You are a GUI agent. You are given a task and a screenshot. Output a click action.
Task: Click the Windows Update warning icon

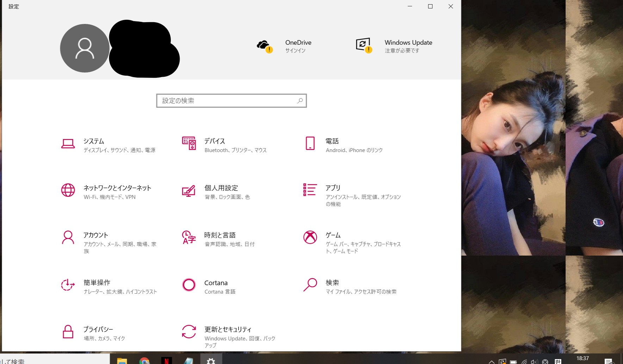click(364, 46)
